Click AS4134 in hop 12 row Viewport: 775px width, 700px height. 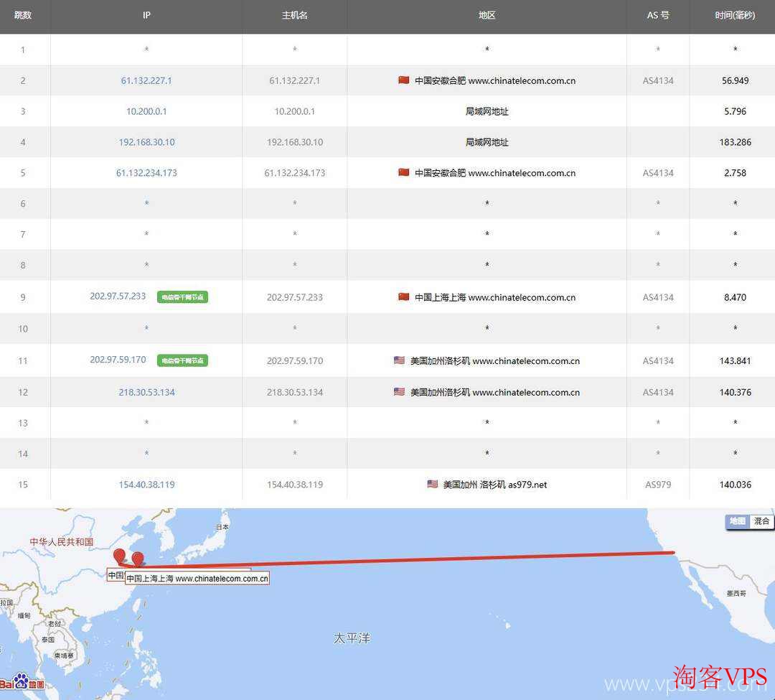click(x=658, y=392)
